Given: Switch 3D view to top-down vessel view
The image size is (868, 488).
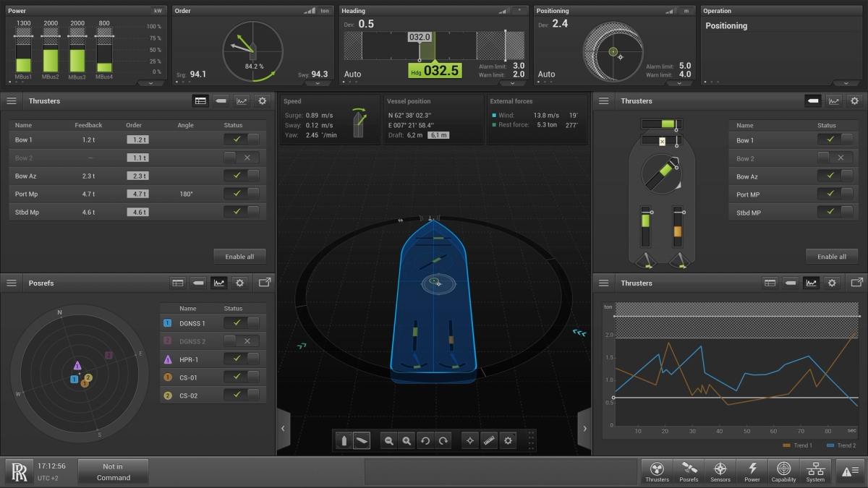Looking at the screenshot, I should coord(344,440).
